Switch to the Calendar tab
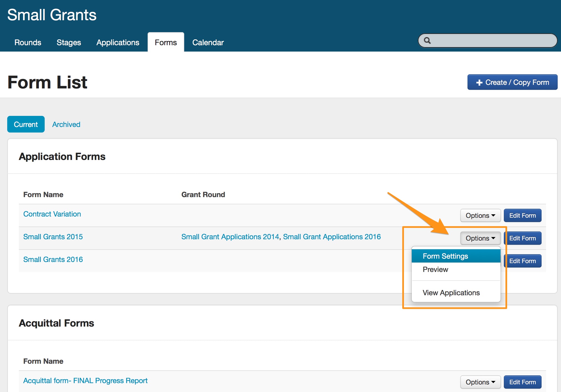The width and height of the screenshot is (561, 392). click(x=208, y=42)
